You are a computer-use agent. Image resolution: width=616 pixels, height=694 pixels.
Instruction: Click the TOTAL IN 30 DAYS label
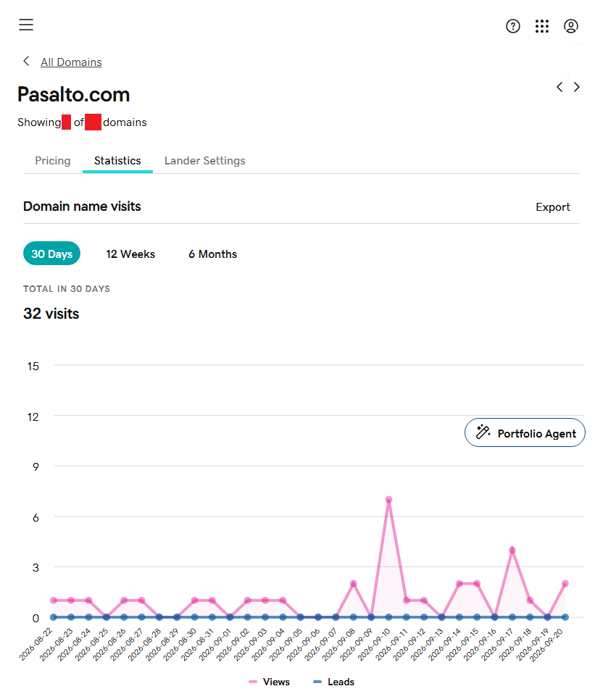tap(67, 289)
